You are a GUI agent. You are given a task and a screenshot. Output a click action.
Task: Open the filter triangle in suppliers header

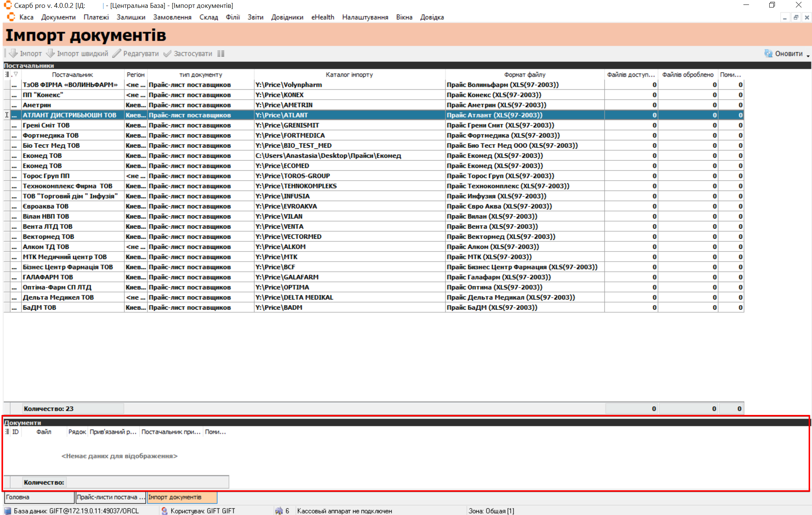click(x=16, y=74)
